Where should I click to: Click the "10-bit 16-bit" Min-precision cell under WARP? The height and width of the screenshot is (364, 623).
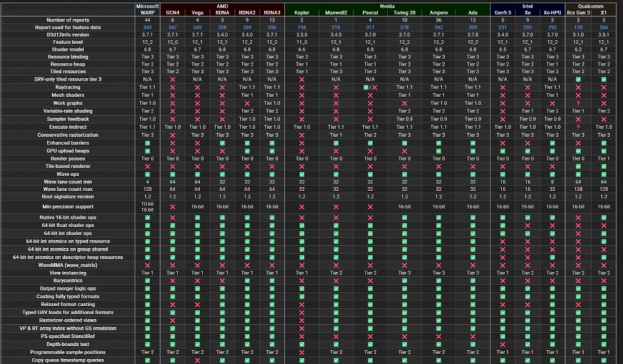click(x=148, y=207)
